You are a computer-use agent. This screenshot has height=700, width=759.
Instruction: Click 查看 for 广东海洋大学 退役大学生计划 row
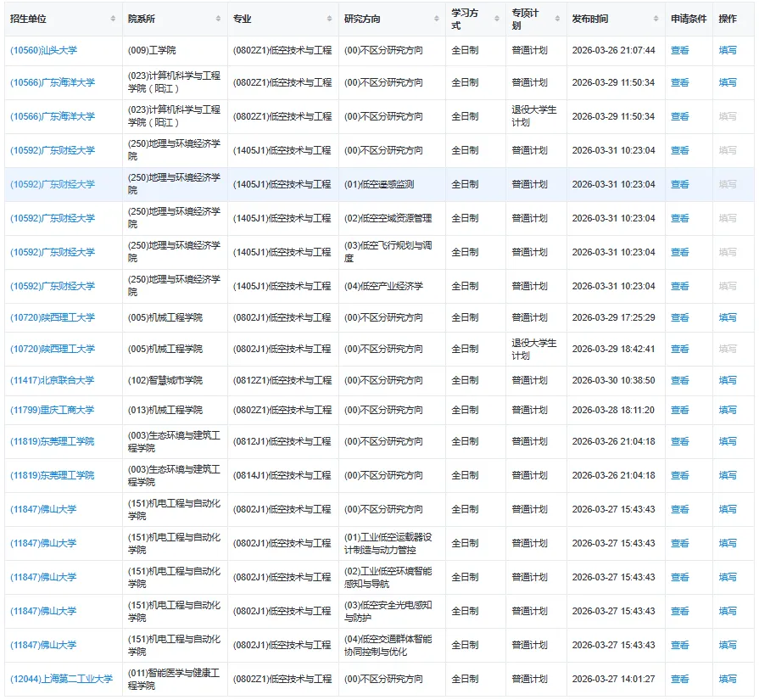click(x=679, y=116)
